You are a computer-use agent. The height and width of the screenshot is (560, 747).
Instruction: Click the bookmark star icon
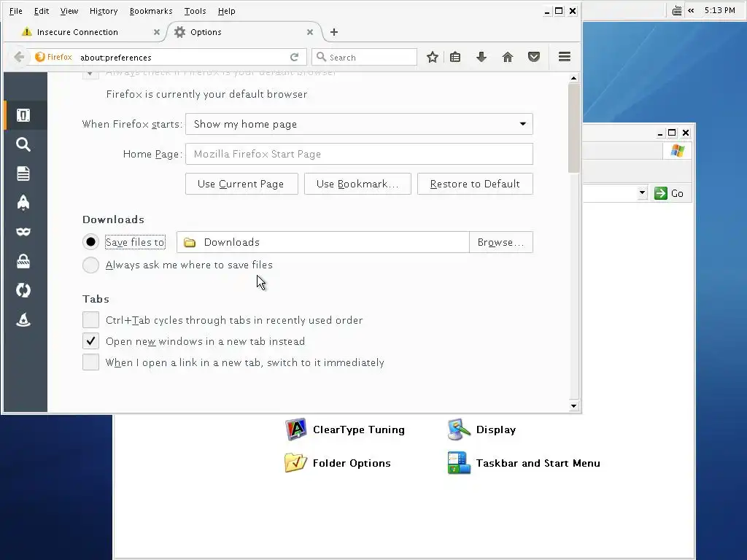click(432, 57)
